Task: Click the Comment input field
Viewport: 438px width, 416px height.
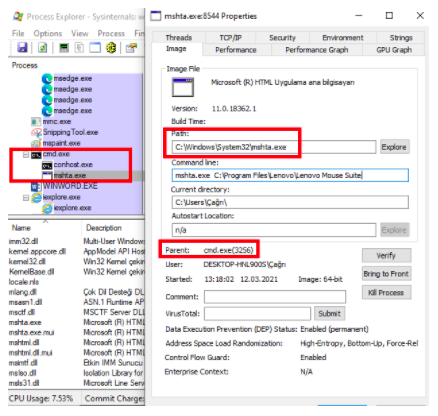Action: [275, 297]
